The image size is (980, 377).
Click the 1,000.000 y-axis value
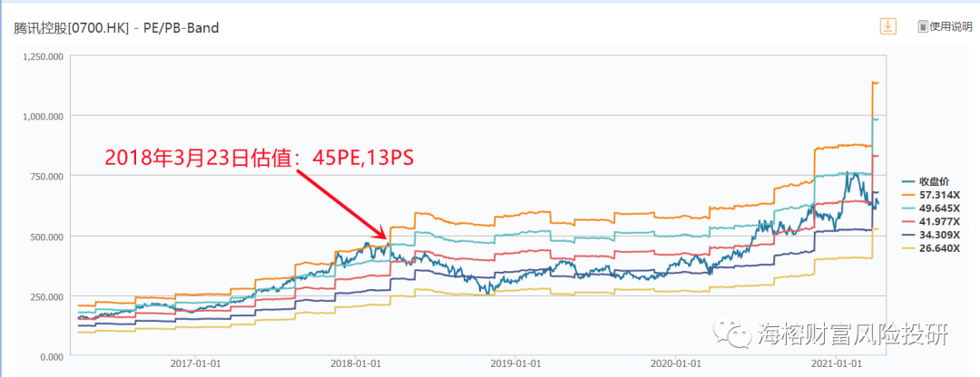coord(44,116)
